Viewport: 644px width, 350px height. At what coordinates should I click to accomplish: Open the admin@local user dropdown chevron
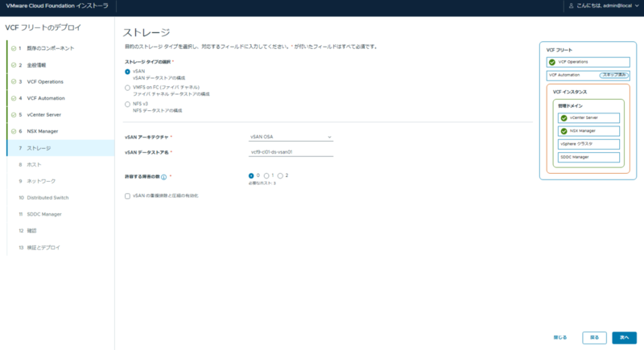[x=637, y=6]
